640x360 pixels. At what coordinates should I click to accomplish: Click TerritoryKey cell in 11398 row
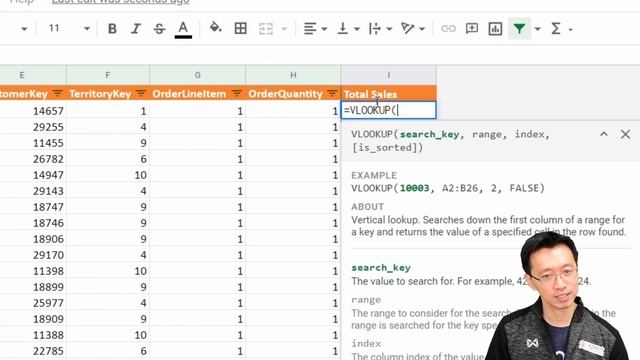[x=108, y=271]
